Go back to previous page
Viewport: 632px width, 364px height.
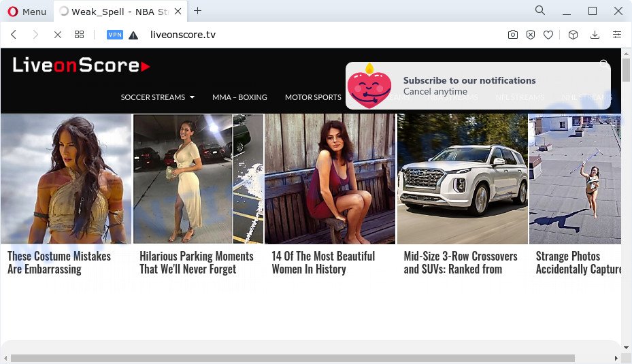click(14, 35)
